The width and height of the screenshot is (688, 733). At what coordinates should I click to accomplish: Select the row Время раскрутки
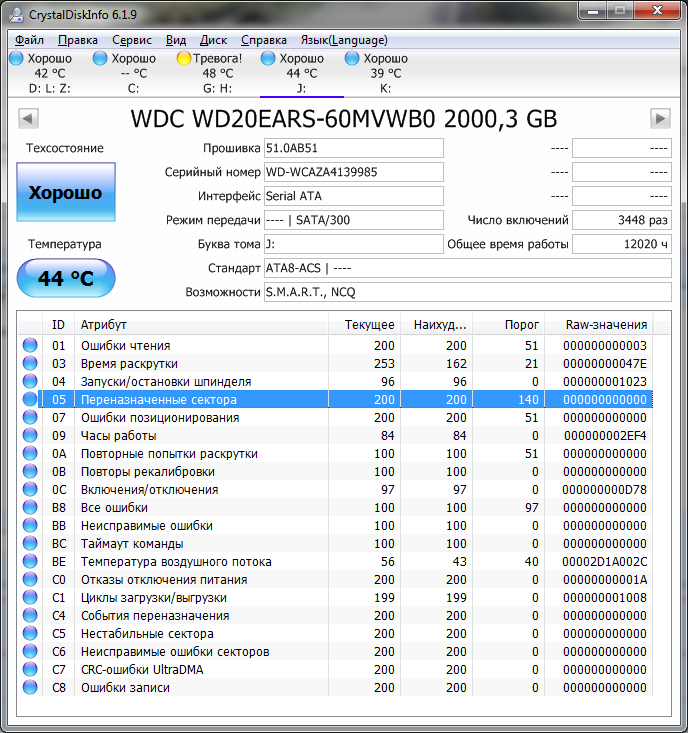pos(336,363)
